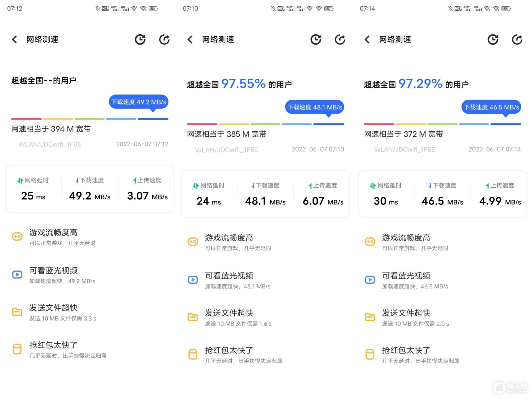Tap '发送文件超快' title in 07:10 screen
This screenshot has width=532, height=399.
click(229, 313)
